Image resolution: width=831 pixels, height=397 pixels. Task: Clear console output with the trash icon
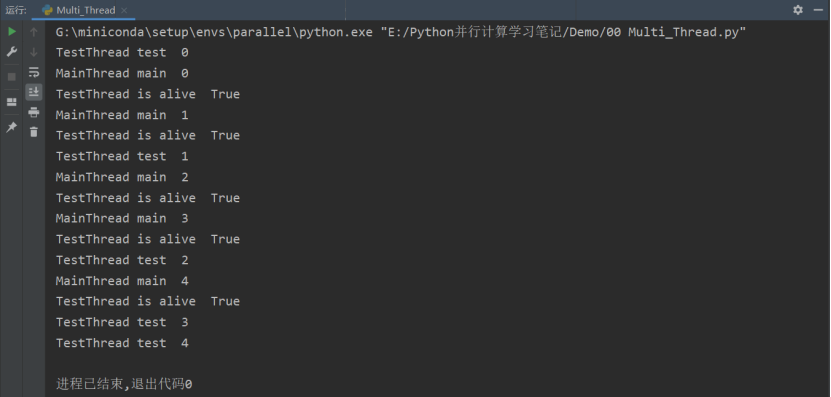[x=34, y=132]
